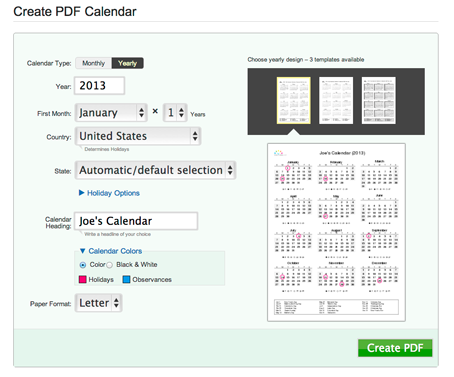Screen dimensions: 454x377
Task: Open the Country United States dropdown
Action: point(138,136)
